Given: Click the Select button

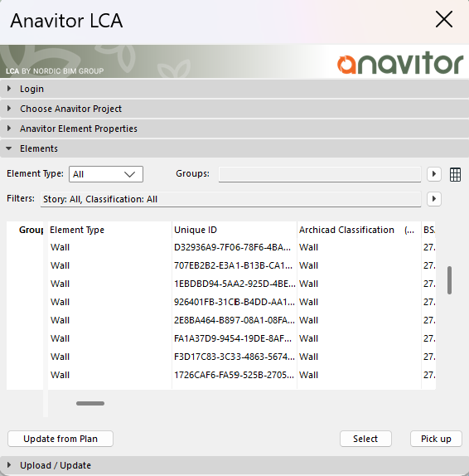Looking at the screenshot, I should (365, 439).
